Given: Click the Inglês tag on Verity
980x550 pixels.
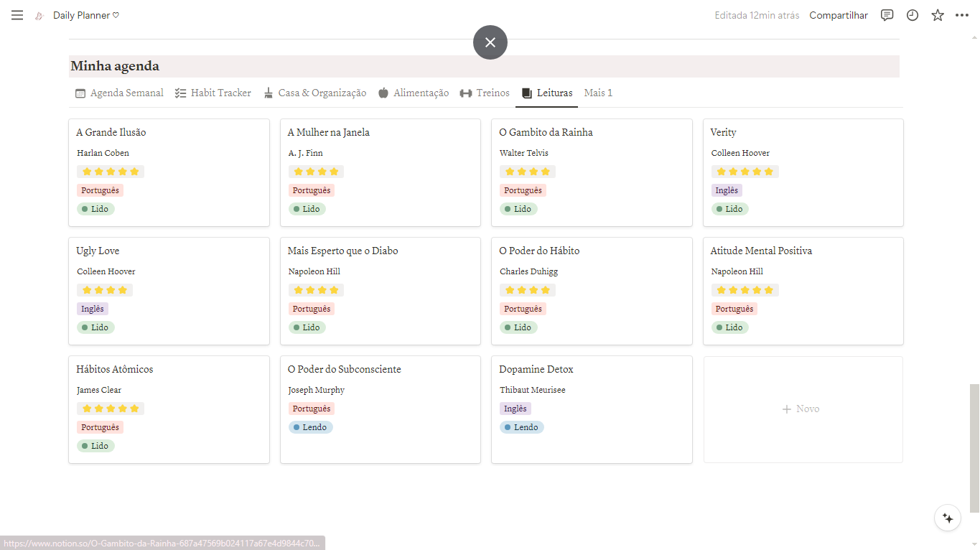Looking at the screenshot, I should tap(727, 190).
